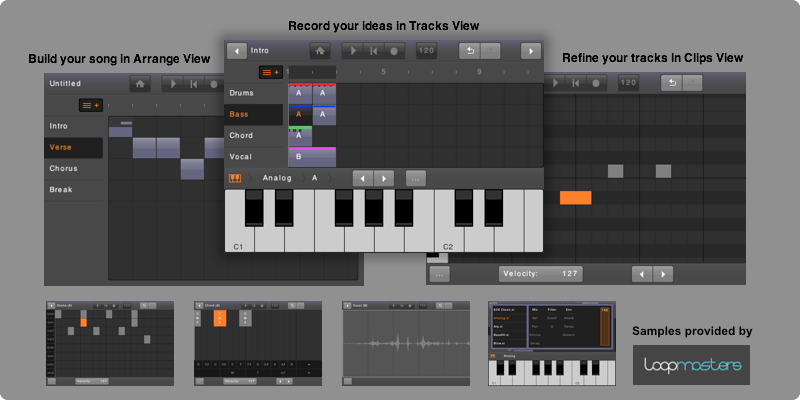800x400 pixels.
Task: Open the clip A breadcrumb item
Action: click(314, 178)
